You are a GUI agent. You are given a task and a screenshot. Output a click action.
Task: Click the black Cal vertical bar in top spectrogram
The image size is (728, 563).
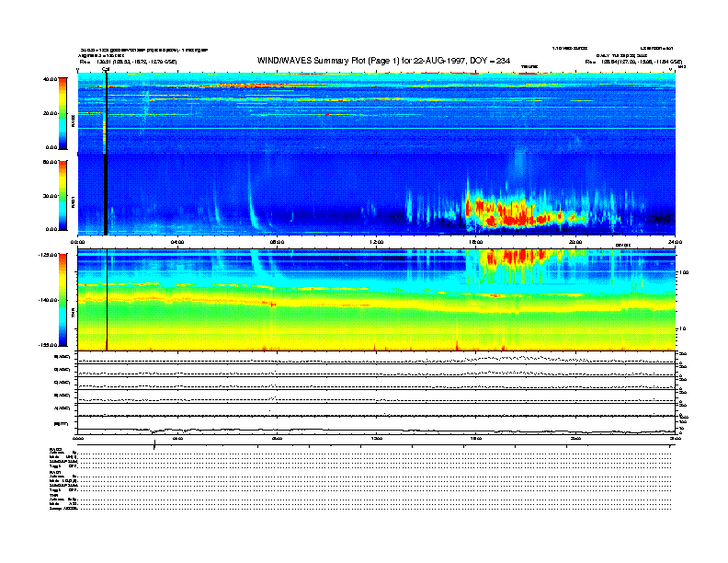[106, 114]
